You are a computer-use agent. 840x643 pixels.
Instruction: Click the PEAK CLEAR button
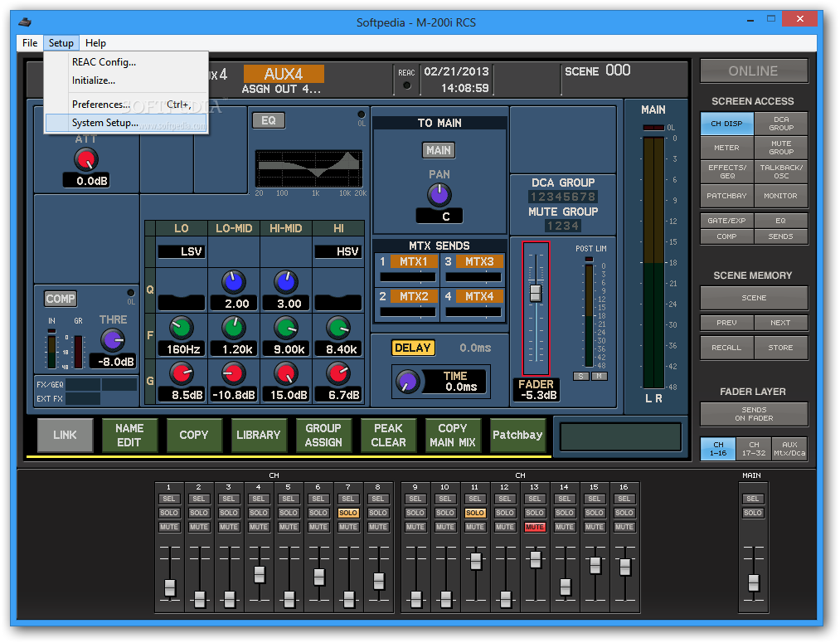(x=388, y=435)
